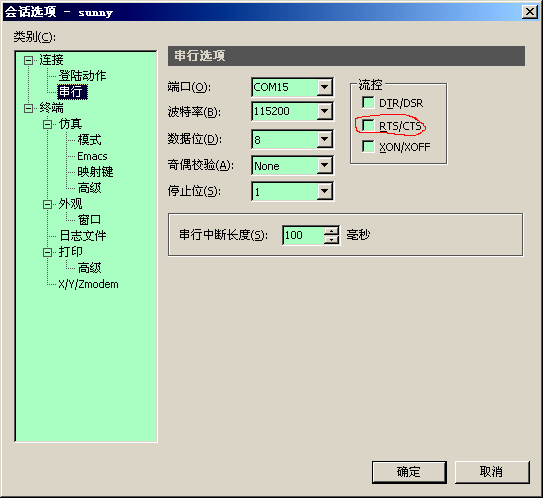Image resolution: width=543 pixels, height=498 pixels.
Task: Collapse the 连接 tree node
Action: (x=28, y=61)
